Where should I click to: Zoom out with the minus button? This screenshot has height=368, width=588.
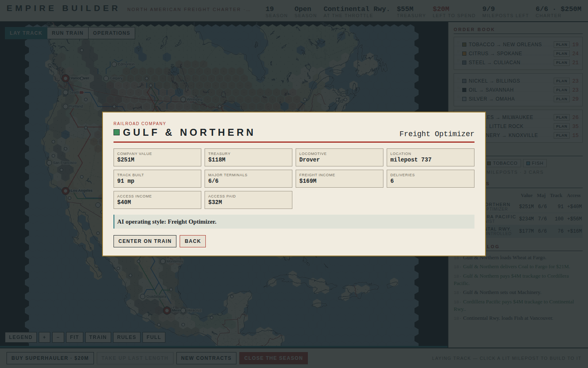point(58,337)
